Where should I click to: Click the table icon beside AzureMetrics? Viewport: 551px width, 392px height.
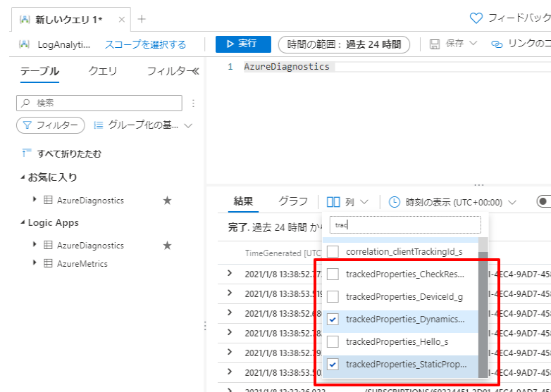[48, 263]
